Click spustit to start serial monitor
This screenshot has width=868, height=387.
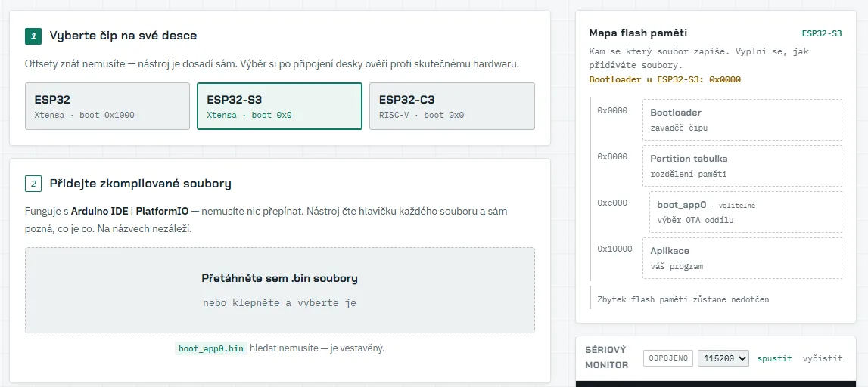(774, 358)
